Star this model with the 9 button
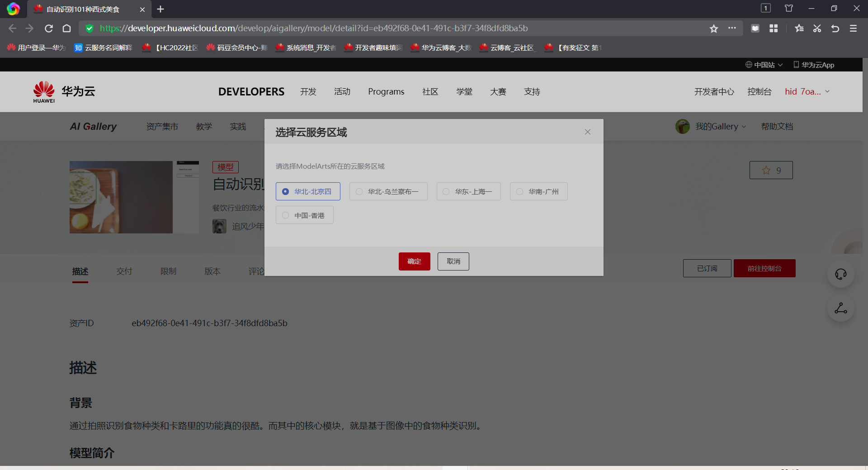The image size is (868, 470). point(771,170)
